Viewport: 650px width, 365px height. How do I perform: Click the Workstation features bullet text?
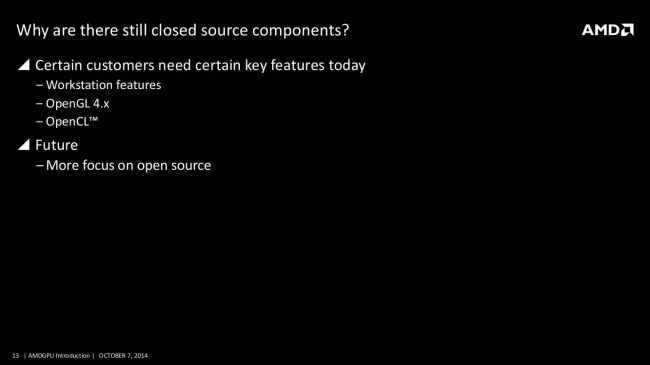(104, 85)
